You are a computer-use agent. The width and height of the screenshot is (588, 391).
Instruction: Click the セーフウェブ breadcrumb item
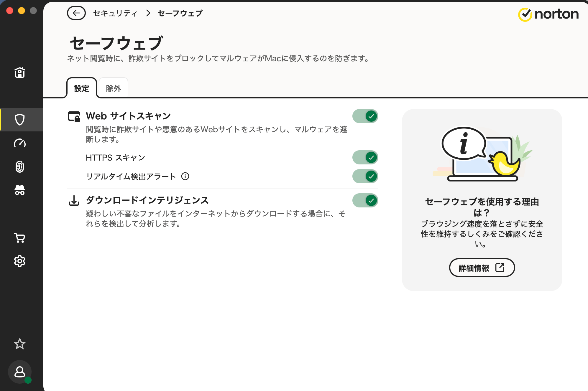[180, 13]
